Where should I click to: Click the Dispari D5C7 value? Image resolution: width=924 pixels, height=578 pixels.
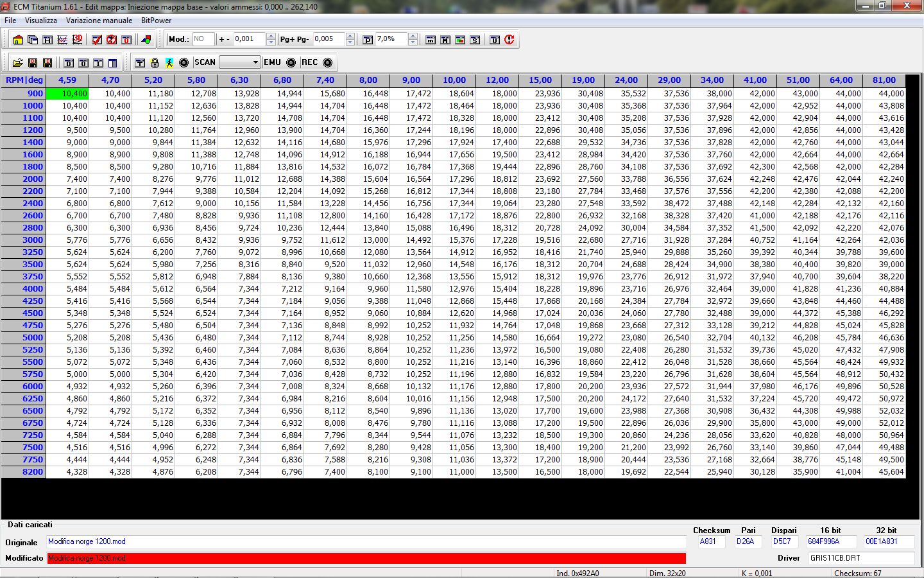point(784,542)
